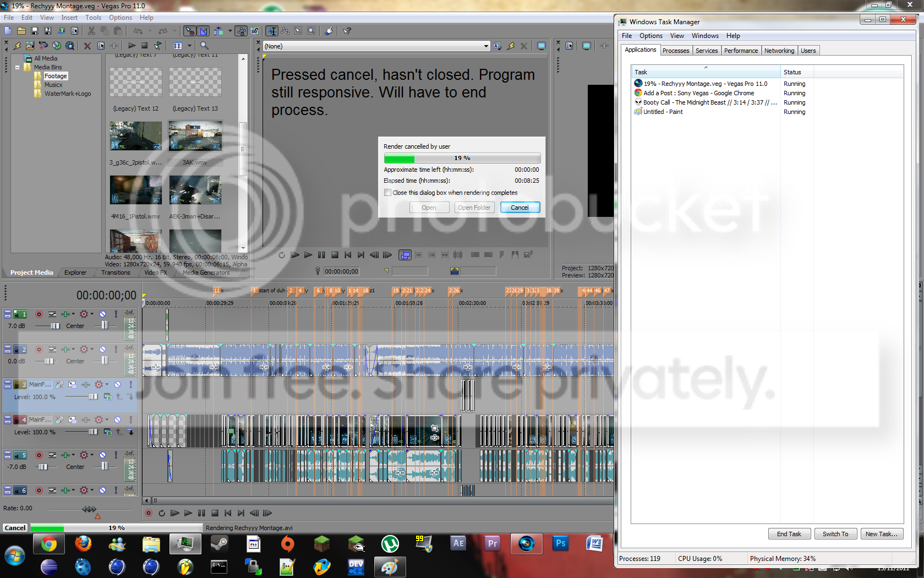The width and height of the screenshot is (924, 578).
Task: Open Track FX dropdown arrow on track 1
Action: [x=73, y=314]
